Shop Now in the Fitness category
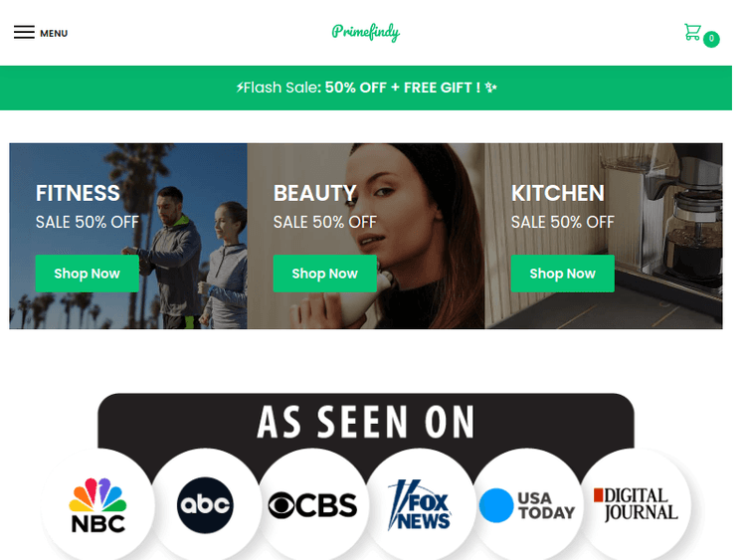This screenshot has height=560, width=746. [88, 274]
